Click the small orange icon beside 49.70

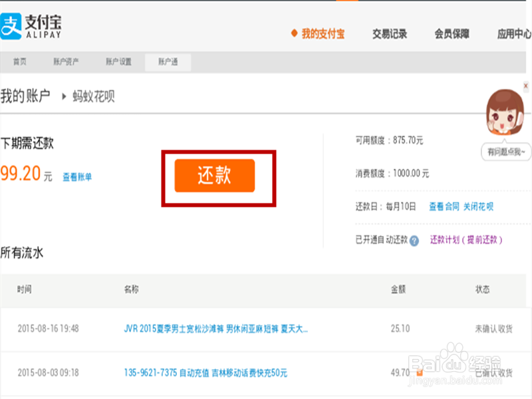(420, 372)
